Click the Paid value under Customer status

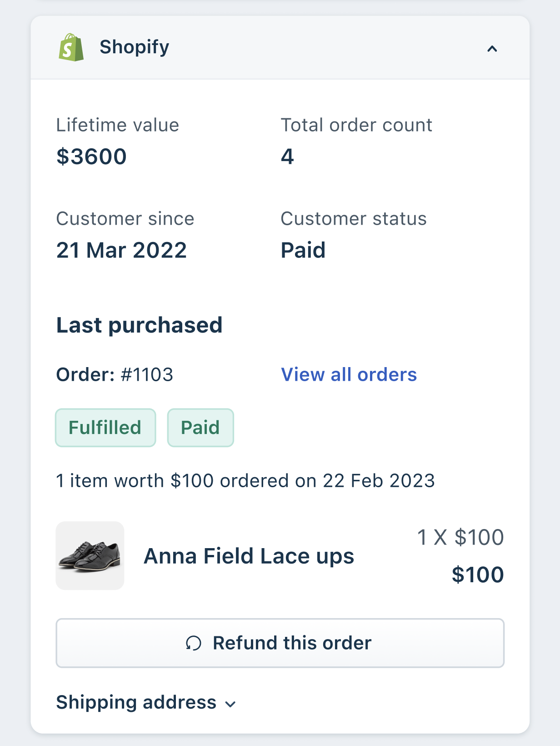click(303, 250)
